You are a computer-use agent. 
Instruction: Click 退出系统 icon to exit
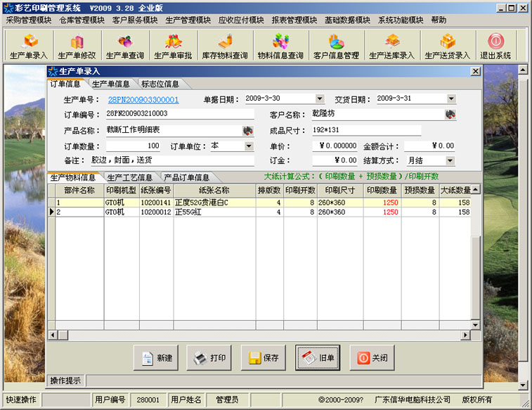click(x=495, y=46)
